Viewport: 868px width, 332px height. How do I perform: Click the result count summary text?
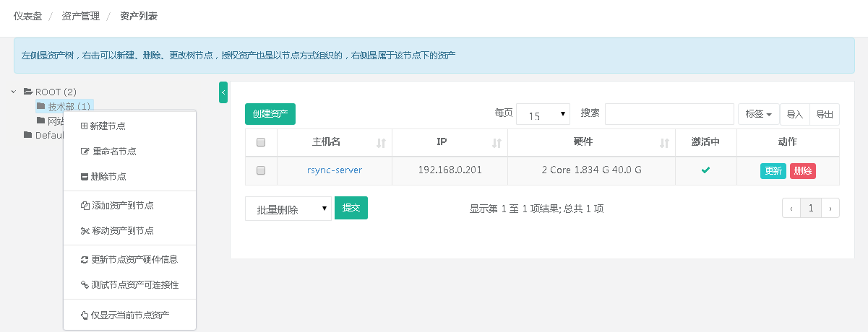(536, 209)
